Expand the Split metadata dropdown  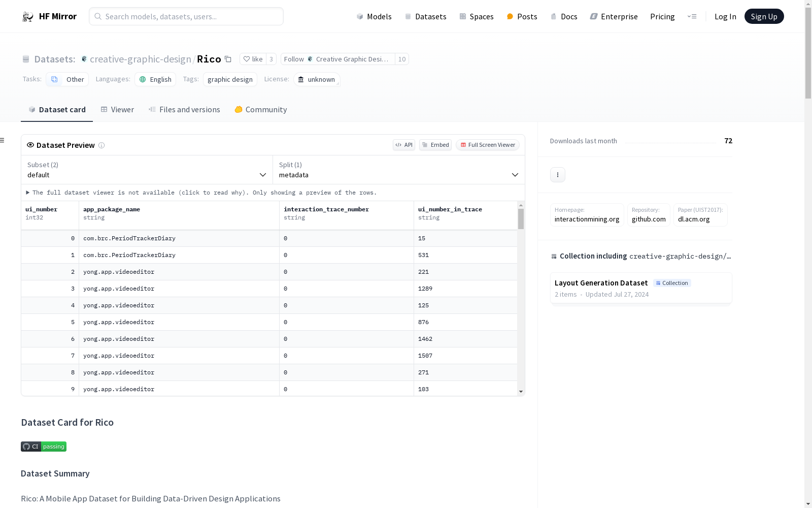(398, 170)
